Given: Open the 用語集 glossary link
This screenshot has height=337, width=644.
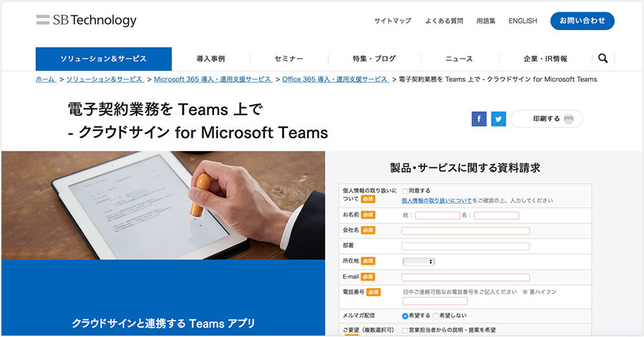Looking at the screenshot, I should pyautogui.click(x=486, y=21).
